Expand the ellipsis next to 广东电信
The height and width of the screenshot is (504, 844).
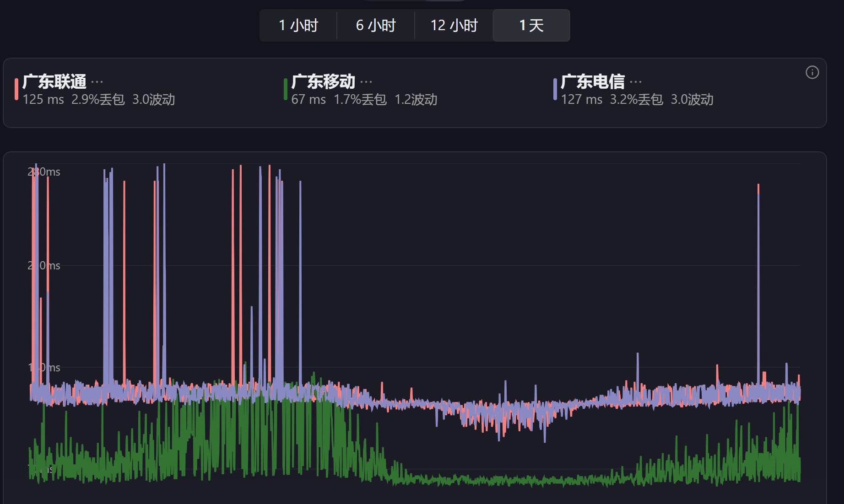point(635,82)
